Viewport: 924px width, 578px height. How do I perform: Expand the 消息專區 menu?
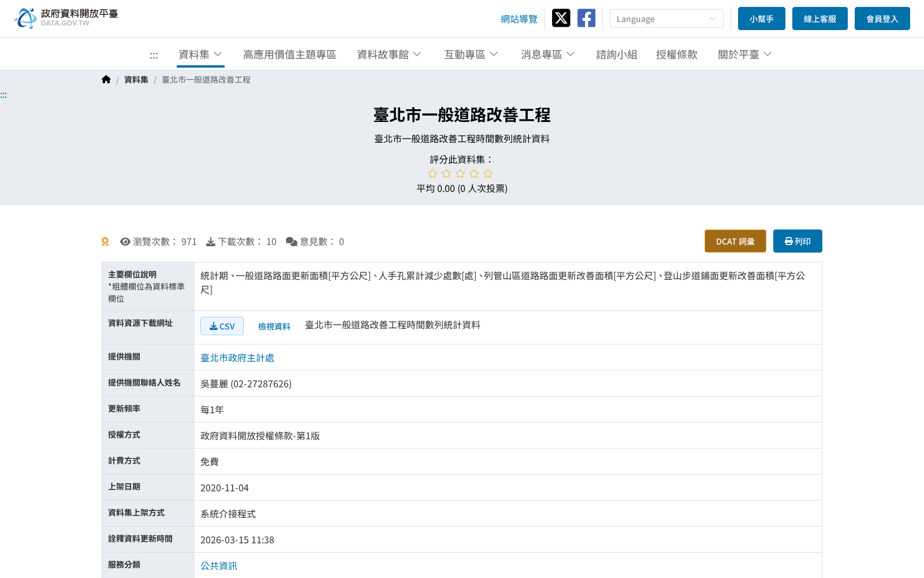[x=548, y=54]
